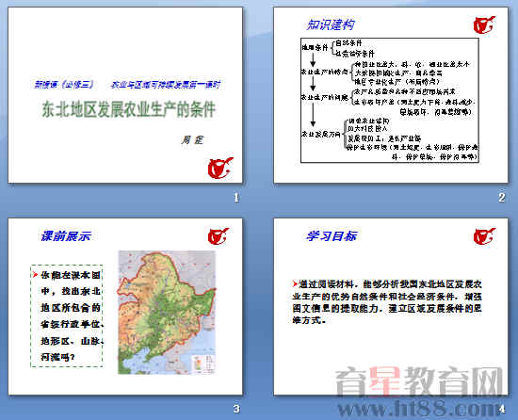The width and height of the screenshot is (518, 420).
Task: Click the 知识建构 heading on slide 2
Action: click(x=331, y=24)
